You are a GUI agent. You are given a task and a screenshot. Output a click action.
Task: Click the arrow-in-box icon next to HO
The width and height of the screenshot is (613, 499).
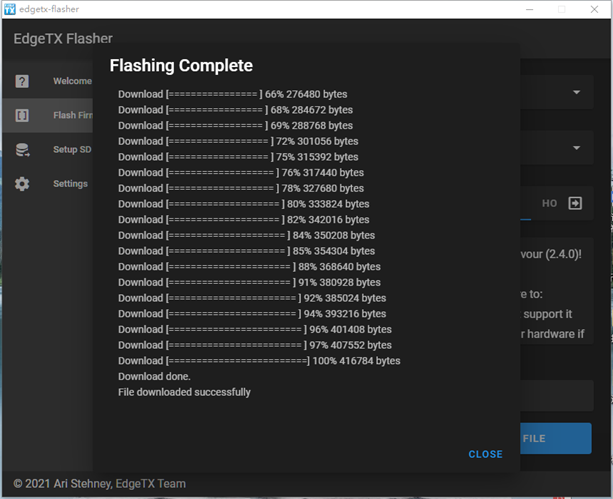click(575, 203)
